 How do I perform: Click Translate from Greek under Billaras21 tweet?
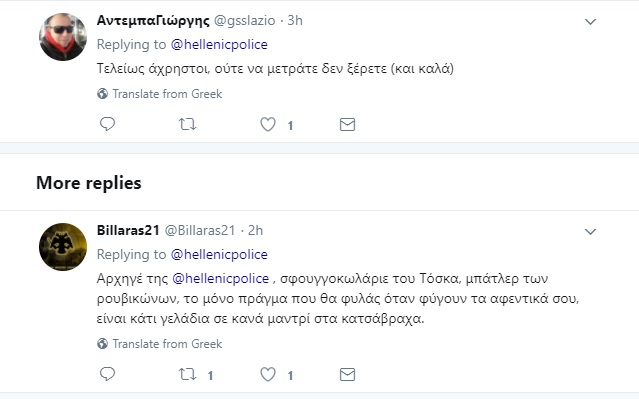click(x=160, y=344)
